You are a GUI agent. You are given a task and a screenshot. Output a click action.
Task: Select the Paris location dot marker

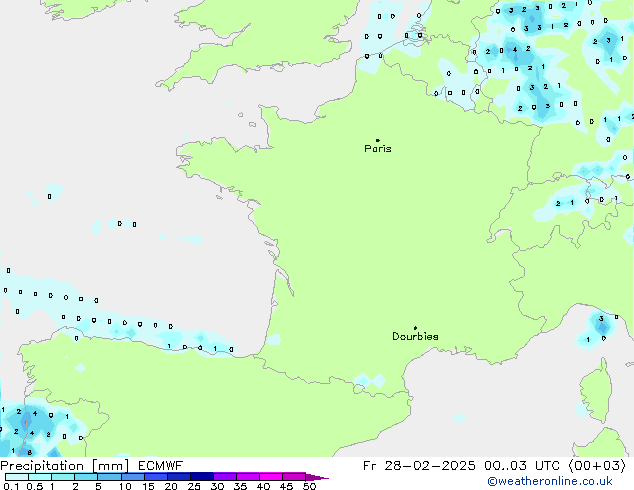[378, 140]
